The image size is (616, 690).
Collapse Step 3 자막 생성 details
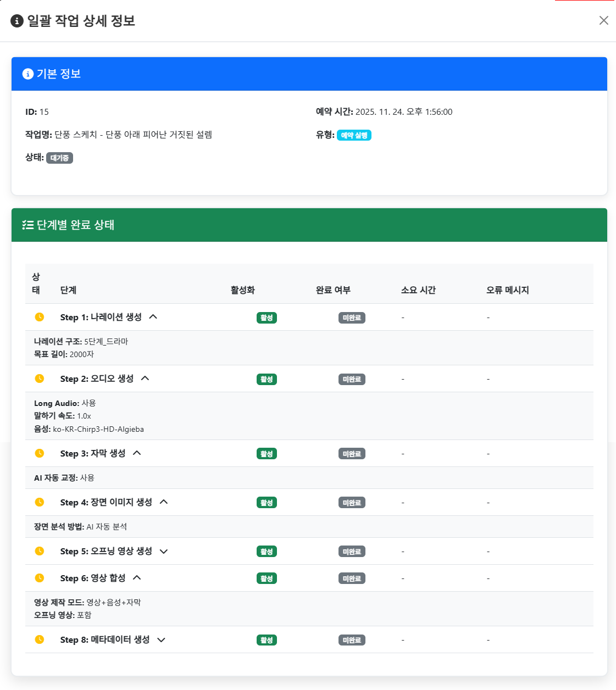[x=137, y=453]
